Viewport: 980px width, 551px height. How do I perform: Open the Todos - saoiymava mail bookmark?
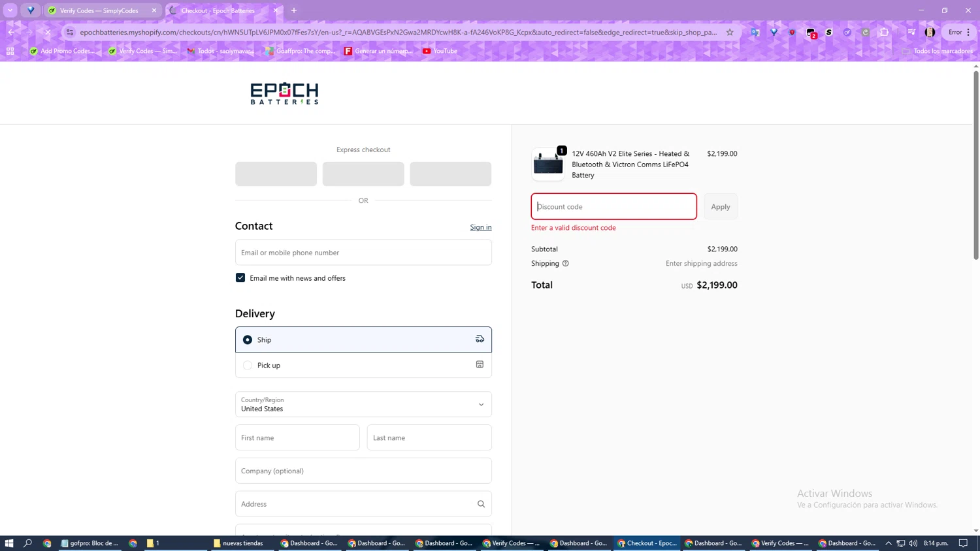tap(221, 51)
